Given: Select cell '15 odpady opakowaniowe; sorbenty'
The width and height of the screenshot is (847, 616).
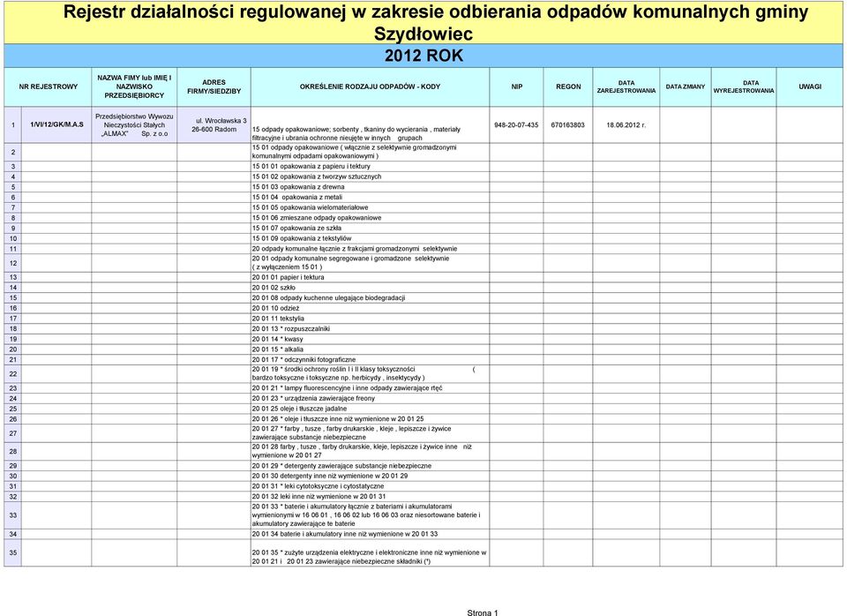Looking at the screenshot, I should click(x=370, y=124).
